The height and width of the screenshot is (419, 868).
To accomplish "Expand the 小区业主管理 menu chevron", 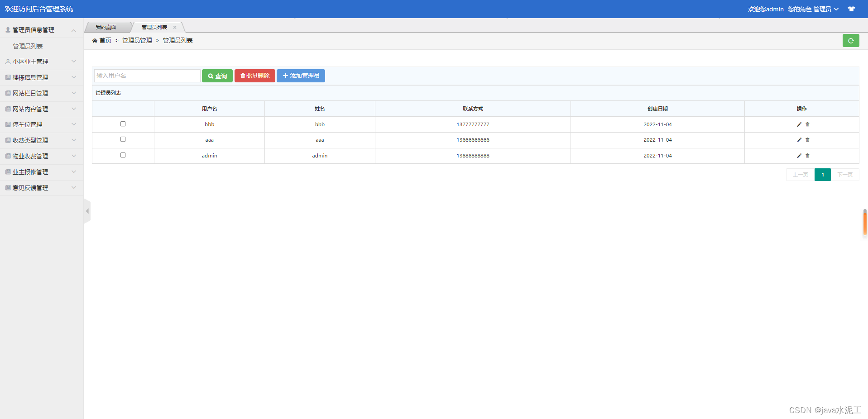I will click(74, 62).
